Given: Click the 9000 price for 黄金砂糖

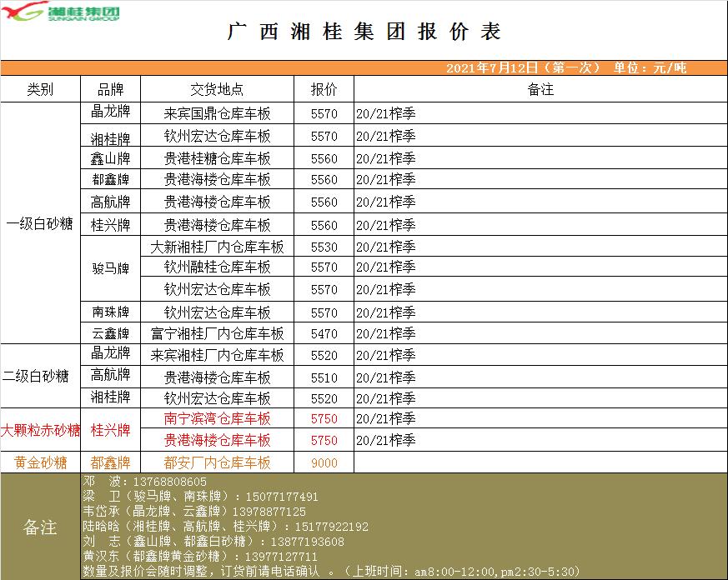Looking at the screenshot, I should [x=324, y=462].
